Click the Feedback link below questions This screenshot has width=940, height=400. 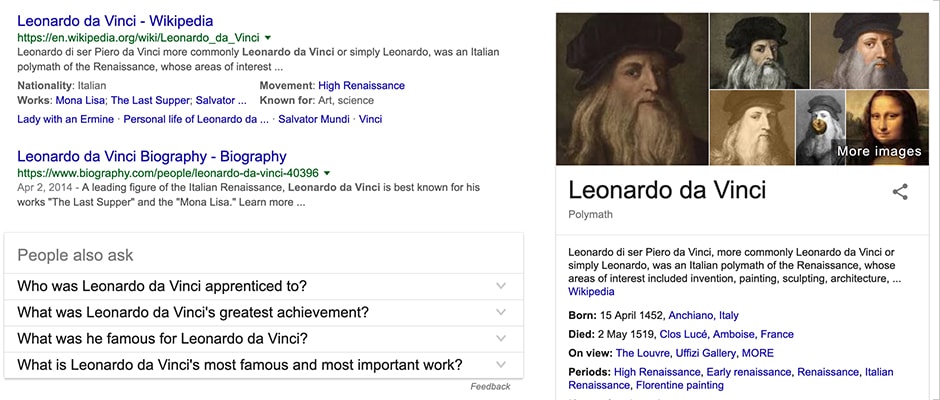(x=490, y=387)
